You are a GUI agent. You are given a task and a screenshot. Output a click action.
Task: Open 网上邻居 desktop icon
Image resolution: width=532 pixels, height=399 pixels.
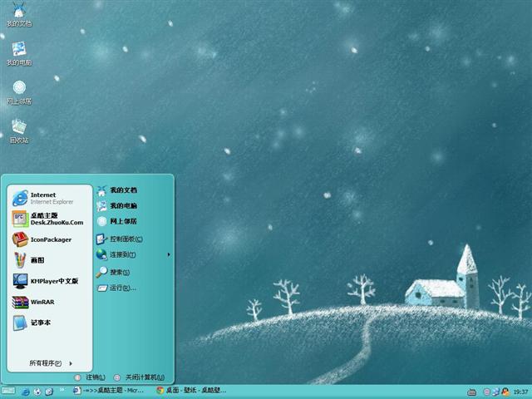pyautogui.click(x=19, y=92)
